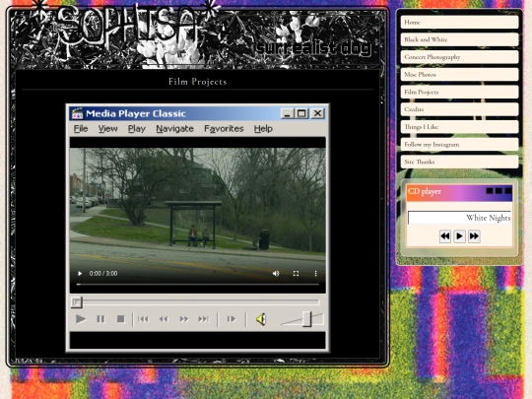Open the Site Thanks page
This screenshot has width=532, height=399.
click(459, 162)
